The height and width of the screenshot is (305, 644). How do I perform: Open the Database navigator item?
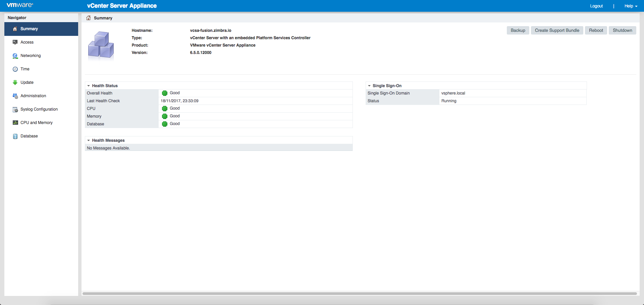[x=41, y=136]
